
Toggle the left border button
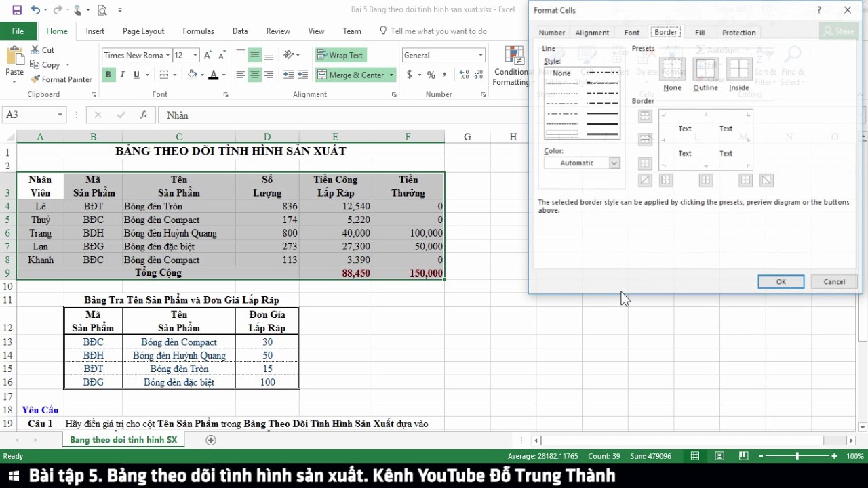click(666, 180)
